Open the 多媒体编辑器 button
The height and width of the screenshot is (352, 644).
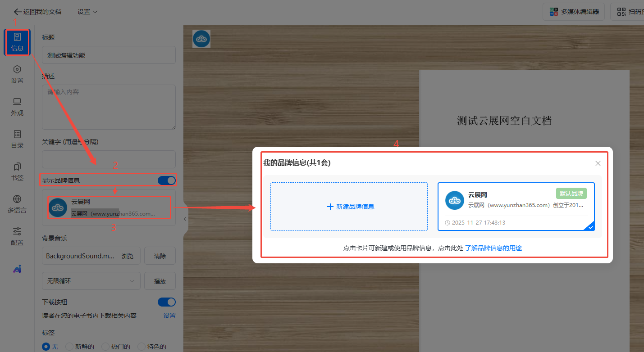pos(574,12)
